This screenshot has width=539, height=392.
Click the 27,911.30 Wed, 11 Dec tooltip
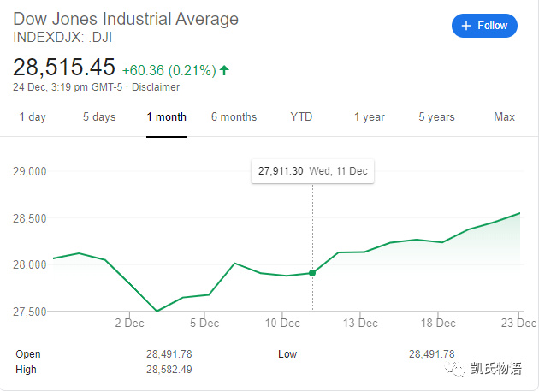coord(313,171)
